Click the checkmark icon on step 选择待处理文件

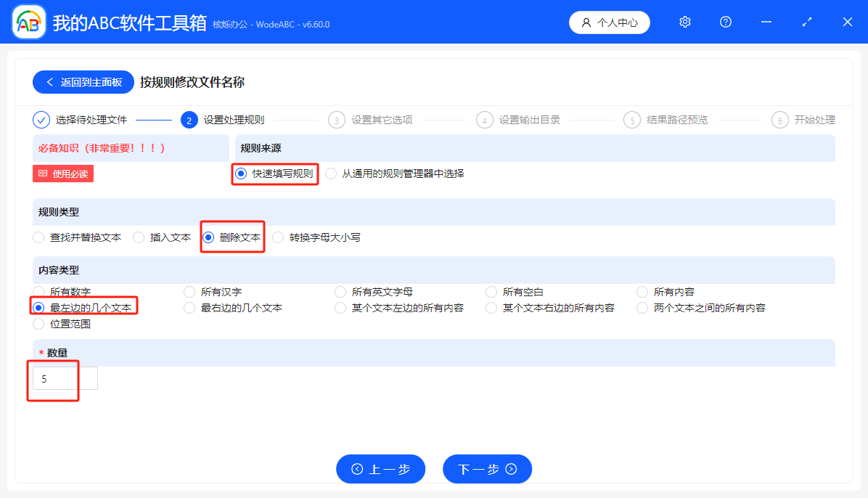(x=41, y=119)
